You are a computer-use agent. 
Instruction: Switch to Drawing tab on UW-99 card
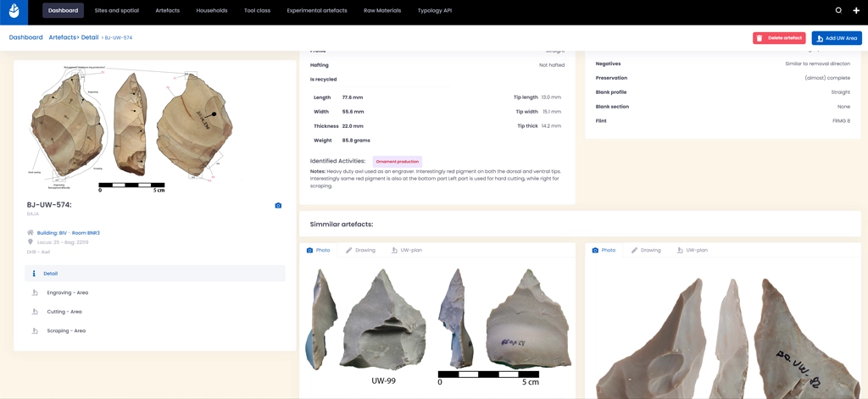click(360, 251)
